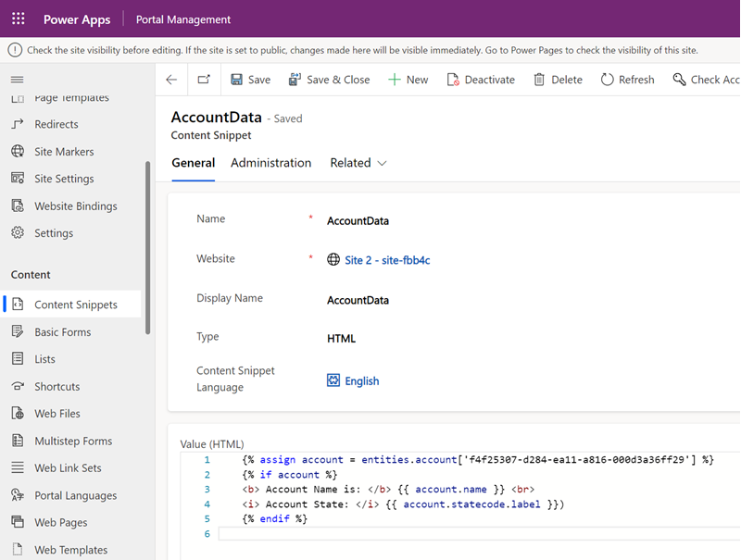Screen dimensions: 741x560
Task: Delete the current record
Action: [558, 80]
